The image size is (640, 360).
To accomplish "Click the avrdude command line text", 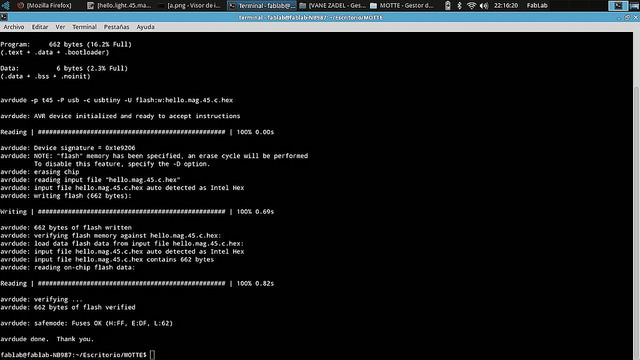I will 117,100.
